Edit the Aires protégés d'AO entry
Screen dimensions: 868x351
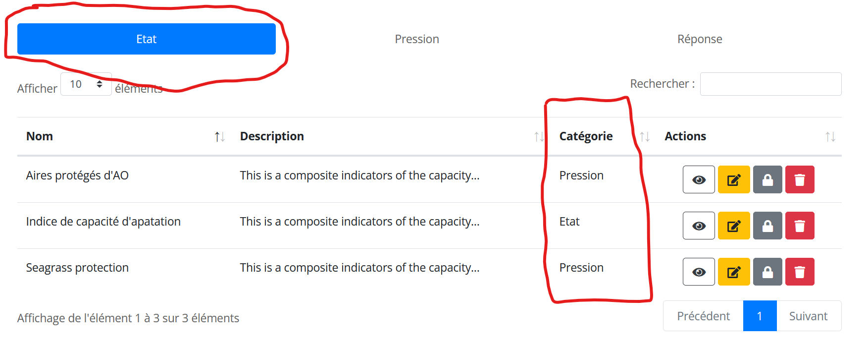click(734, 179)
